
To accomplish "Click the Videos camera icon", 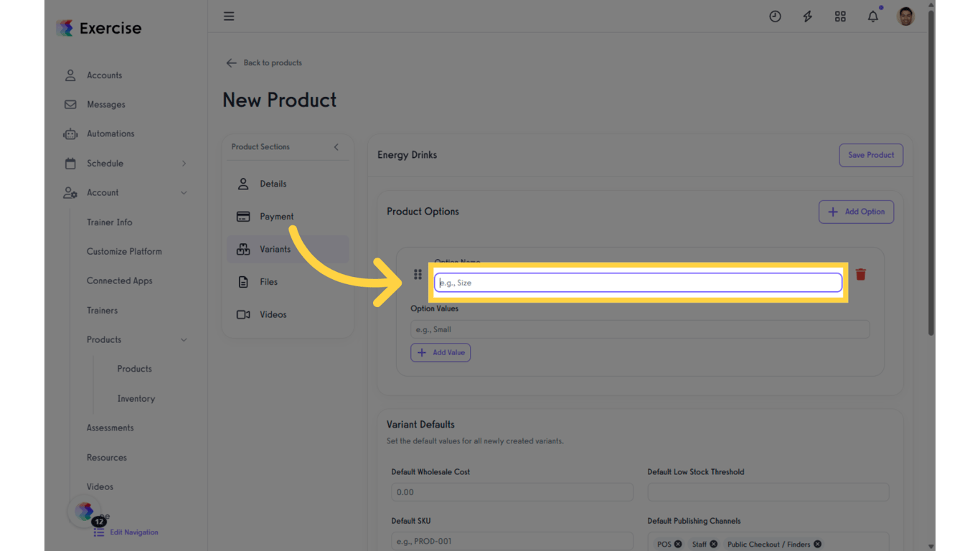I will (245, 314).
